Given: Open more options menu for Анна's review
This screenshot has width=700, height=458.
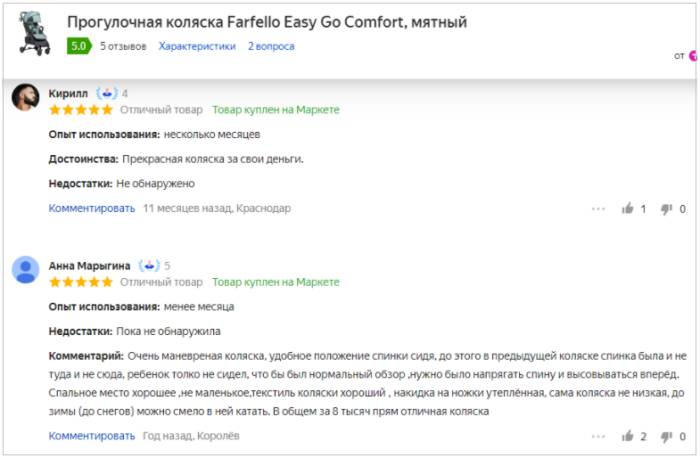Looking at the screenshot, I should point(598,436).
